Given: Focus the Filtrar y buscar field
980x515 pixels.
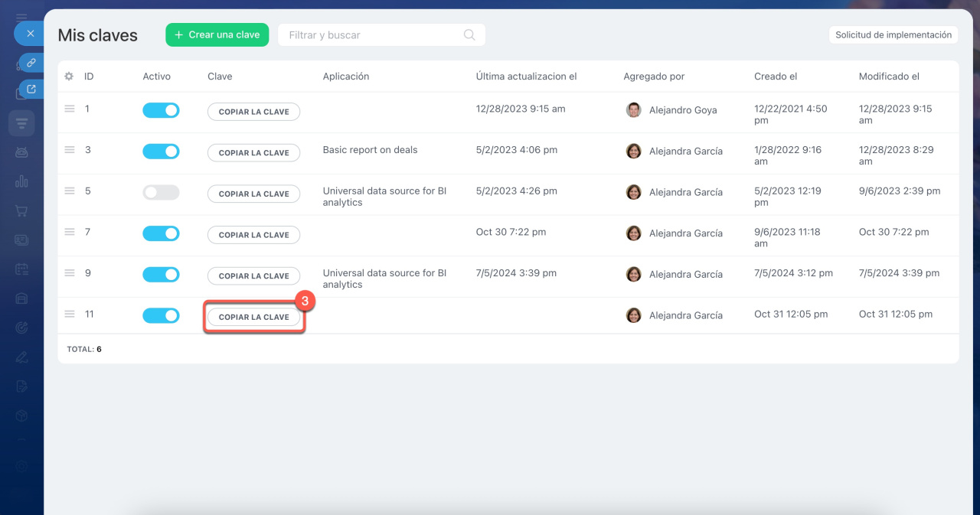Looking at the screenshot, I should click(x=371, y=35).
